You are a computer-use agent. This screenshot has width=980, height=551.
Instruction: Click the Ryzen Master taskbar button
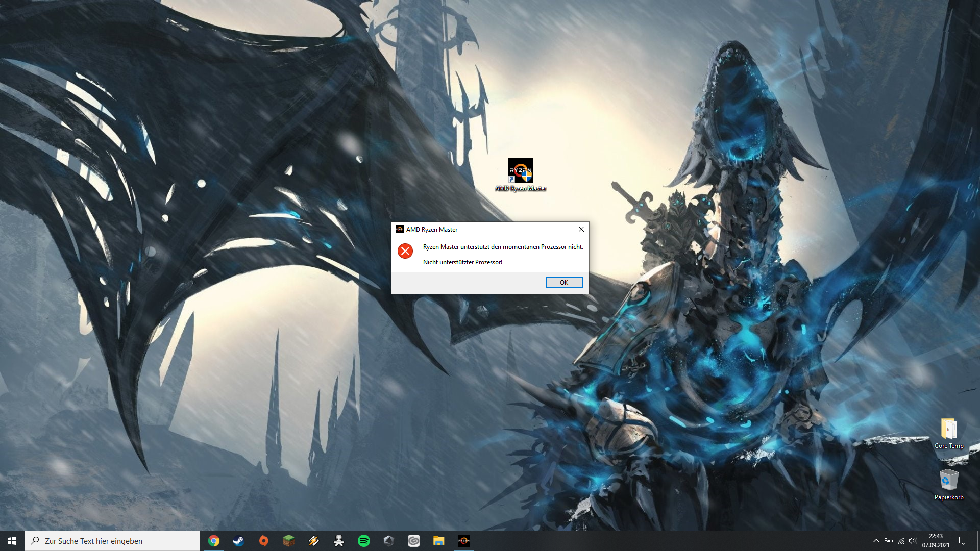click(463, 541)
